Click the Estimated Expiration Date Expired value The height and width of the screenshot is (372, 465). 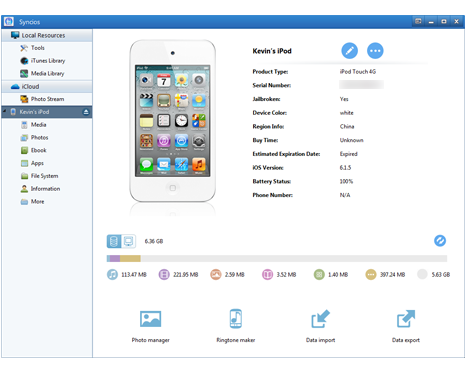(x=349, y=154)
